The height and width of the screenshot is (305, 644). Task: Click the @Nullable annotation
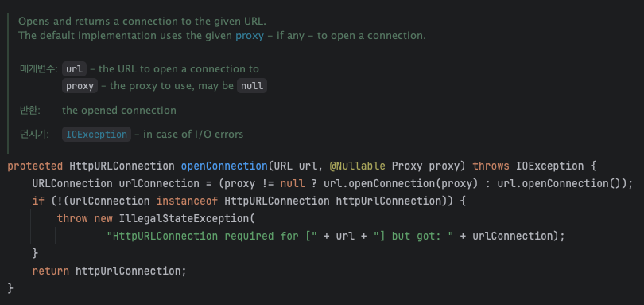click(357, 166)
